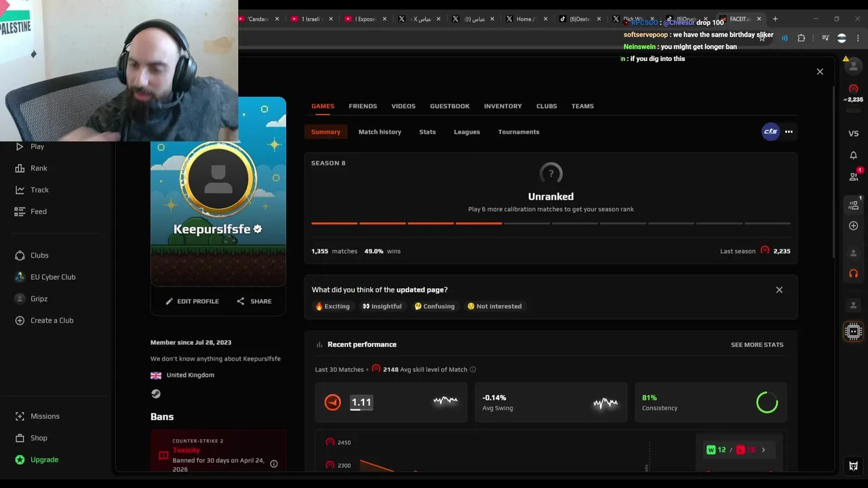Open friends icon with red badge
This screenshot has width=868, height=488.
854,176
